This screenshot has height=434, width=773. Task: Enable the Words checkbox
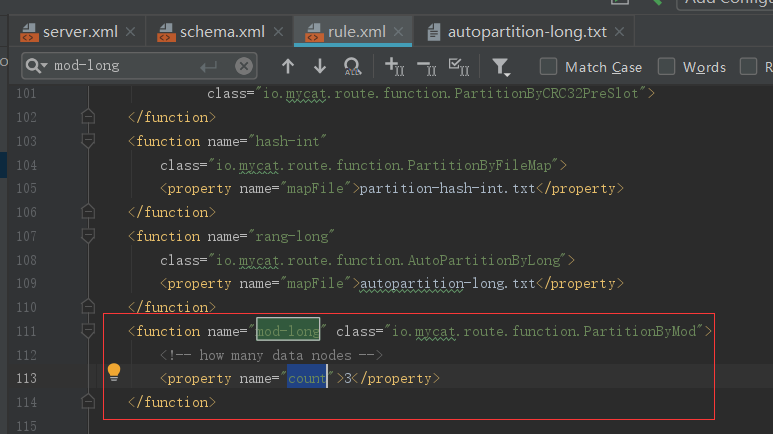coord(666,67)
